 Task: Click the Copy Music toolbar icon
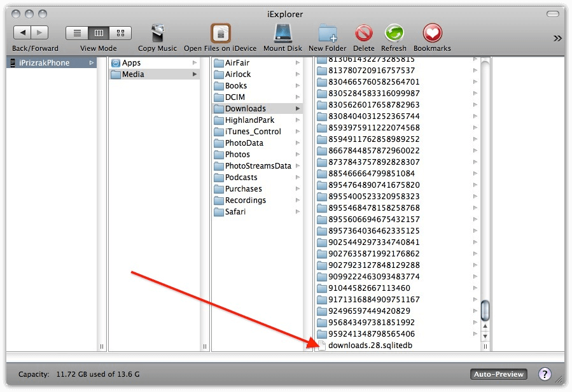point(157,34)
